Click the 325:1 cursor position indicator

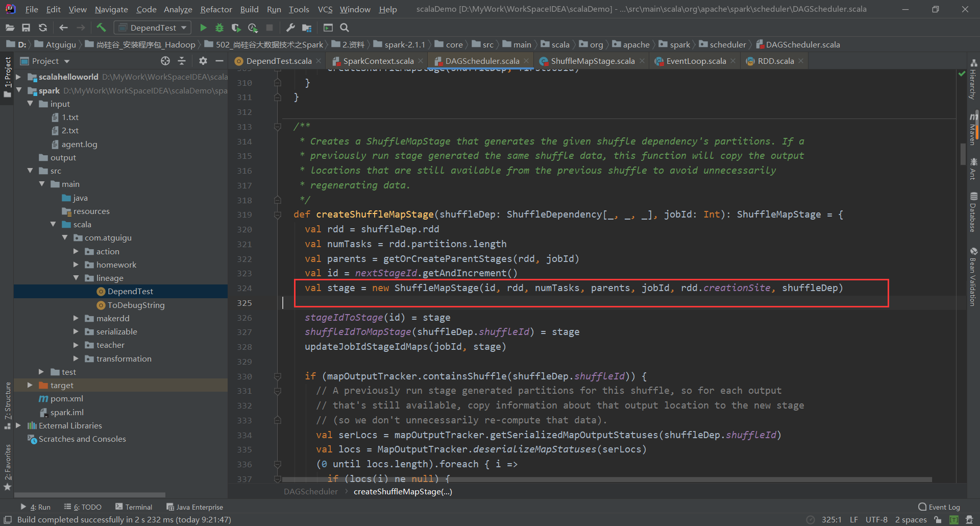click(x=831, y=519)
